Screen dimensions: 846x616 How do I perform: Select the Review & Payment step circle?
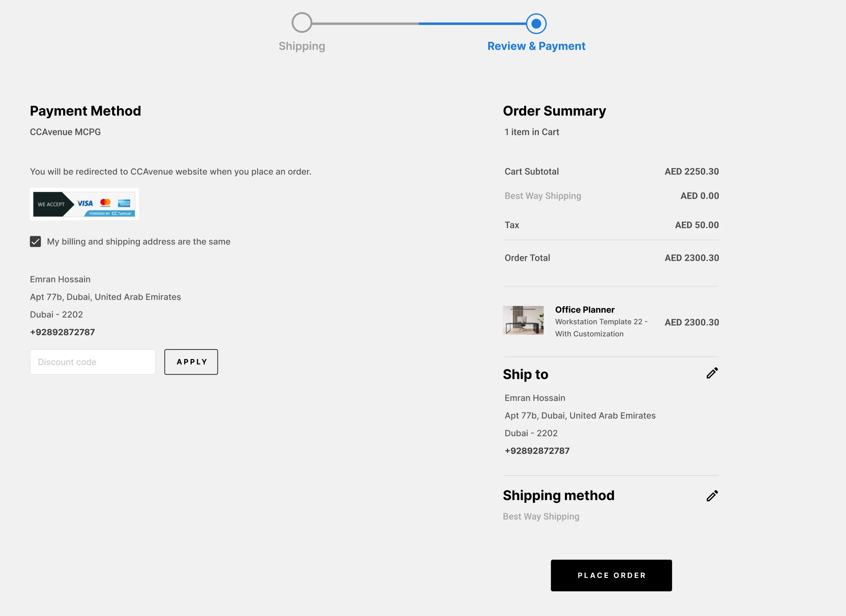(536, 24)
